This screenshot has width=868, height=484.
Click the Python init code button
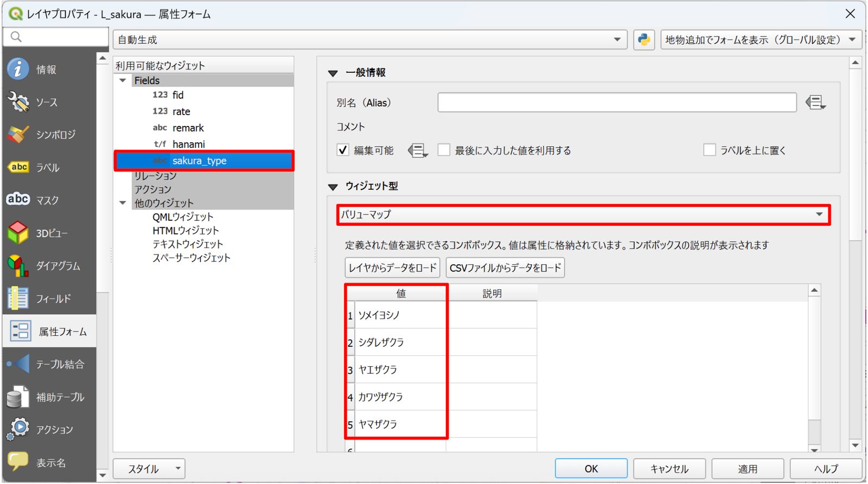coord(644,40)
